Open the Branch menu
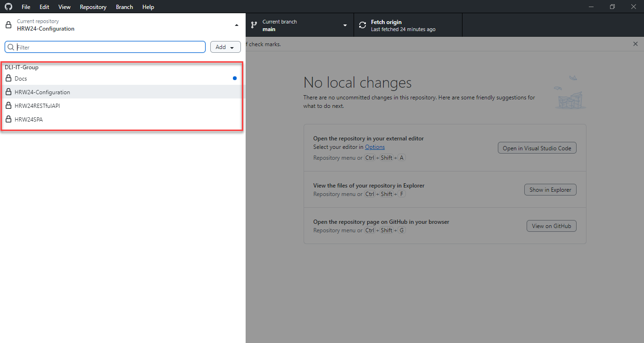 [x=124, y=7]
